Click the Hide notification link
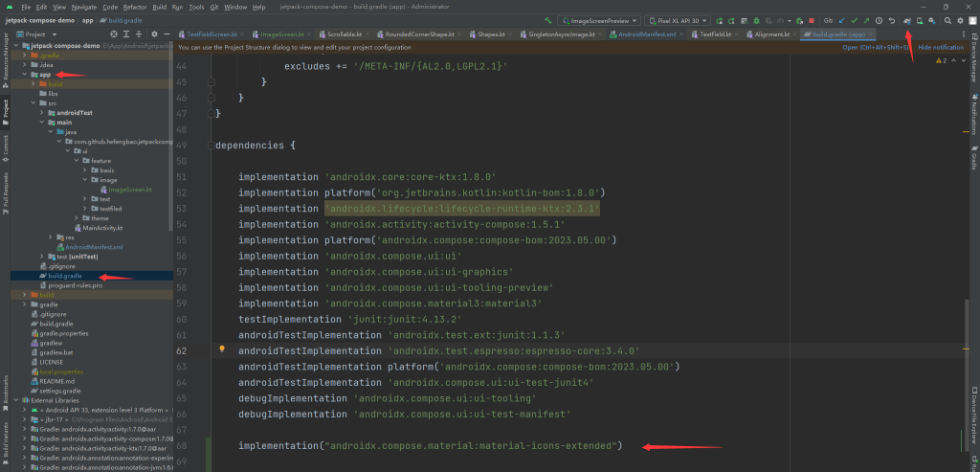 [x=941, y=47]
